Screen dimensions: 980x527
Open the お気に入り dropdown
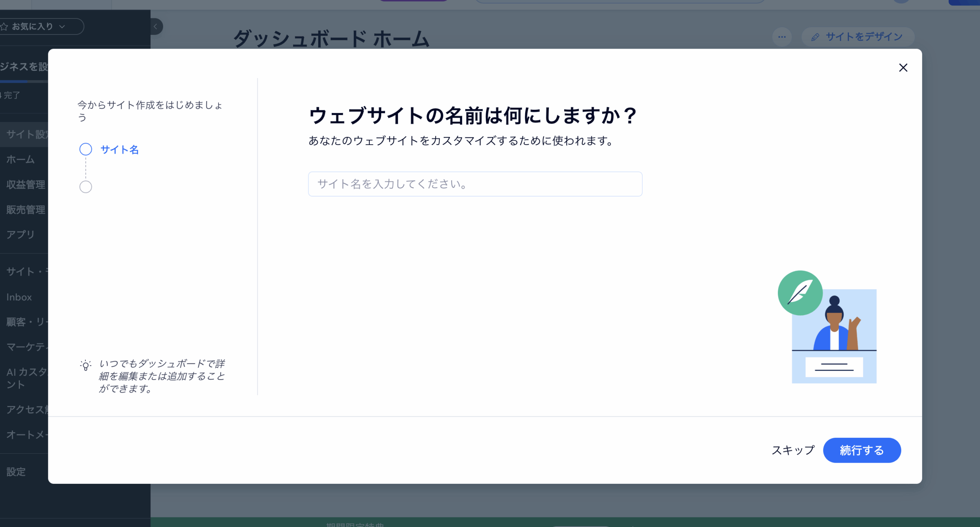tap(38, 26)
